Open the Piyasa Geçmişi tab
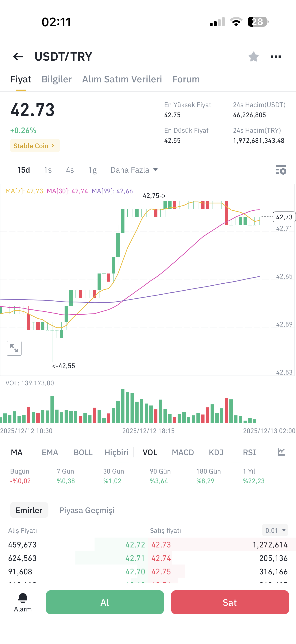This screenshot has height=644, width=296. tap(87, 510)
